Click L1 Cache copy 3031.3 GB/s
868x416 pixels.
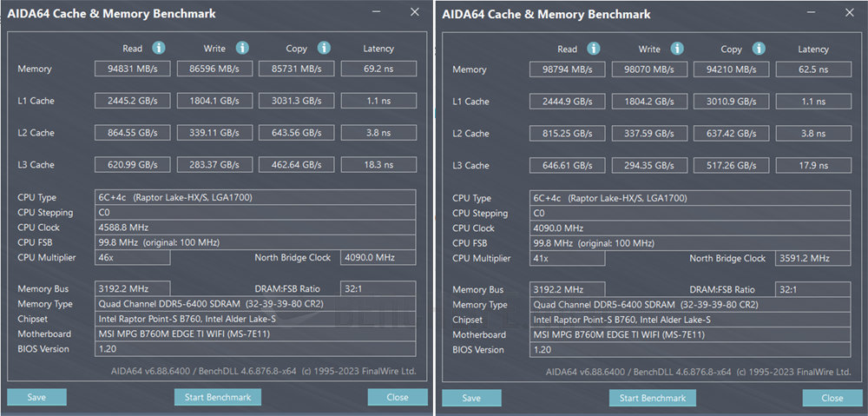point(297,101)
